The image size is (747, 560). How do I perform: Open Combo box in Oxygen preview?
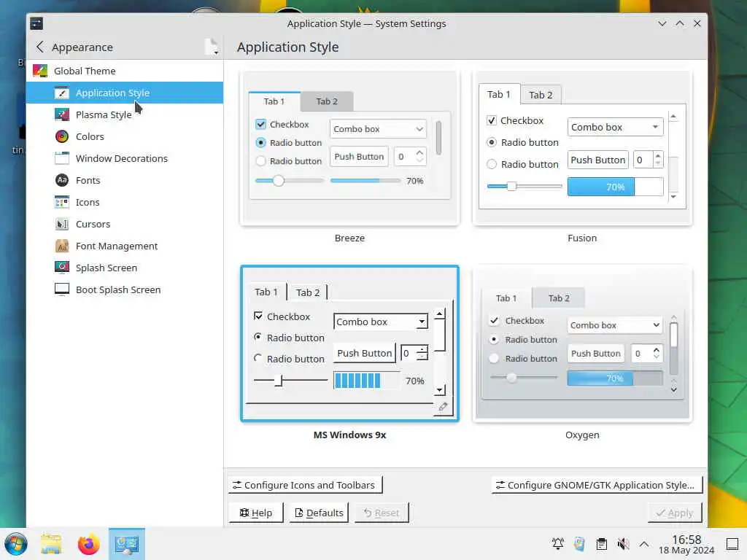pos(614,325)
